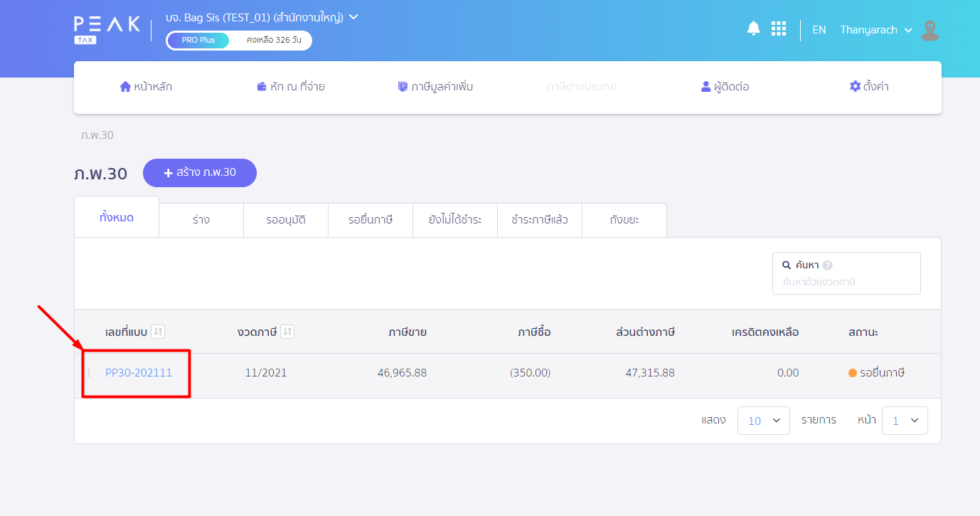The image size is (980, 516).
Task: Click the เครดิตคงเหลือ column header
Action: (x=765, y=332)
